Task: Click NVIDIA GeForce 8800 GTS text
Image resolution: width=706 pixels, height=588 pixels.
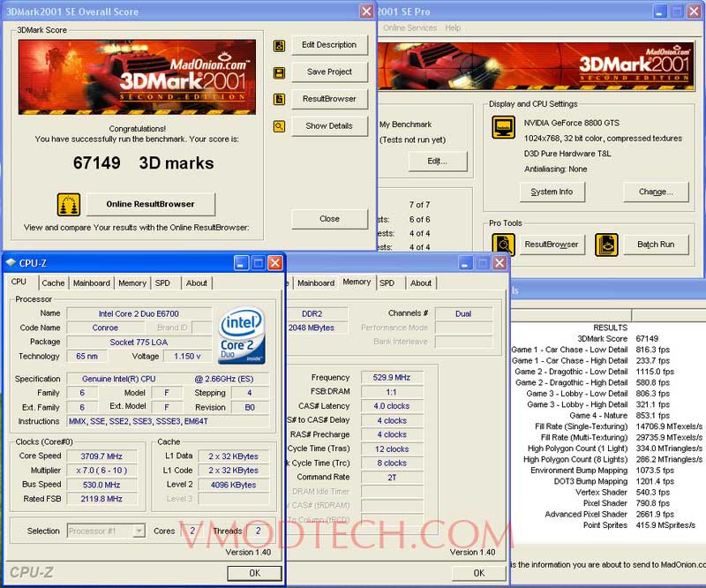Action: [571, 123]
